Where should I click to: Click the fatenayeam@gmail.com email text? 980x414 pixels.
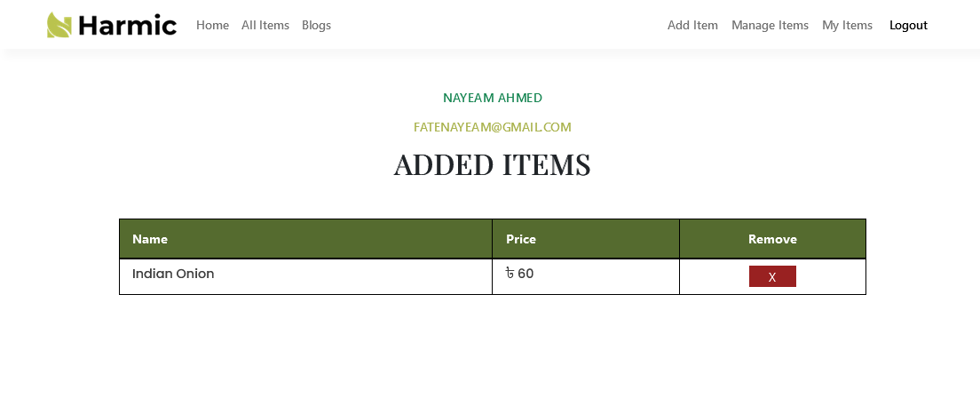493,127
